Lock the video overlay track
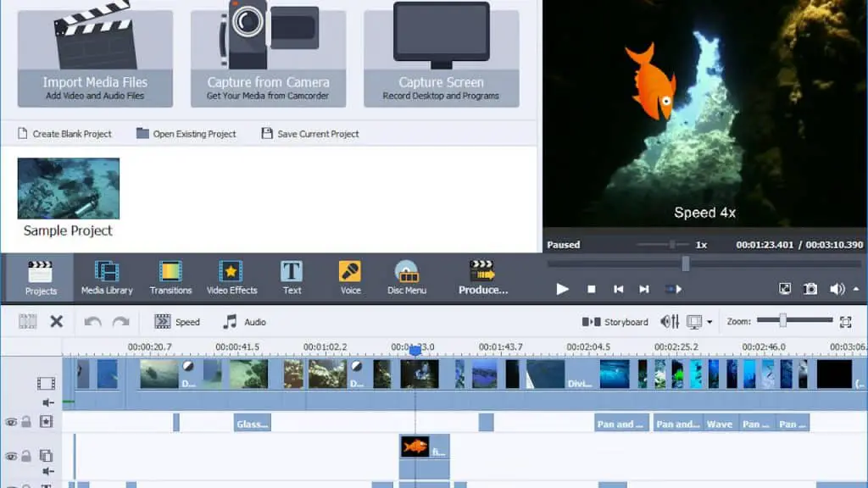Screen dimensions: 868x488 (x=26, y=456)
